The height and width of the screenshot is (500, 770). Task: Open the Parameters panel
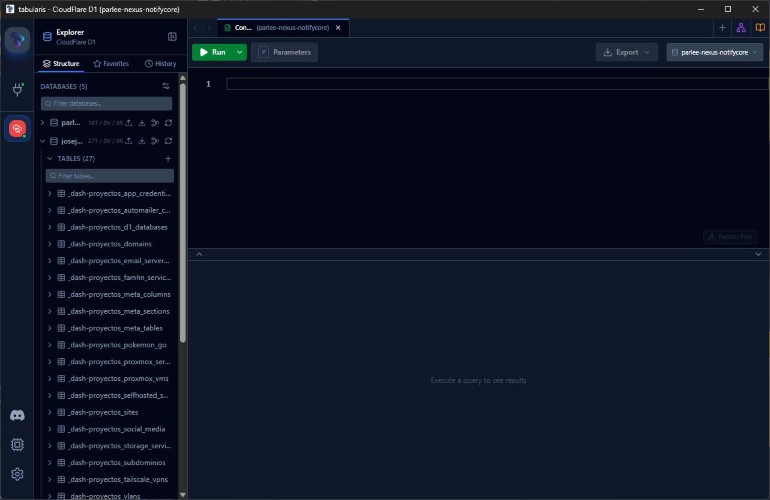point(284,52)
